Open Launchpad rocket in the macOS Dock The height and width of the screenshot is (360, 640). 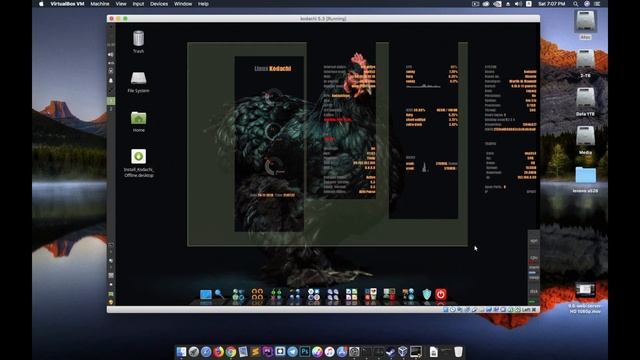194,351
